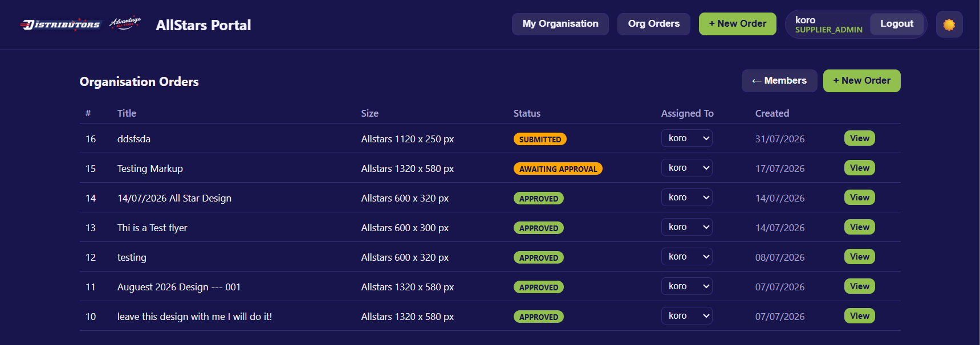Click the Advantage All Stars logo
Viewport: 980px width, 345px height.
125,23
